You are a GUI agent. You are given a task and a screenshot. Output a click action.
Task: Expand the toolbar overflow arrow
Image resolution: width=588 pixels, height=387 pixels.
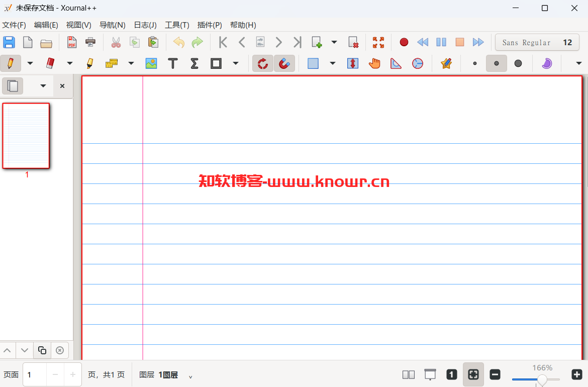[x=578, y=63]
